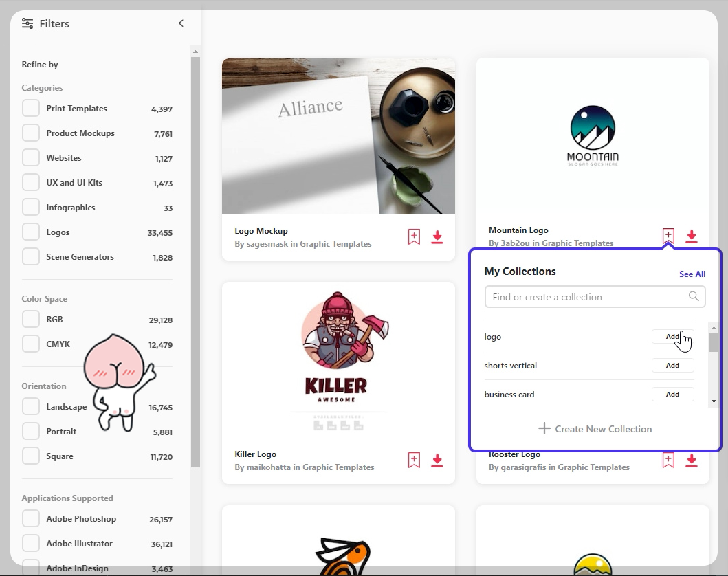
Task: Click the 33,455 Logos count
Action: (x=159, y=232)
